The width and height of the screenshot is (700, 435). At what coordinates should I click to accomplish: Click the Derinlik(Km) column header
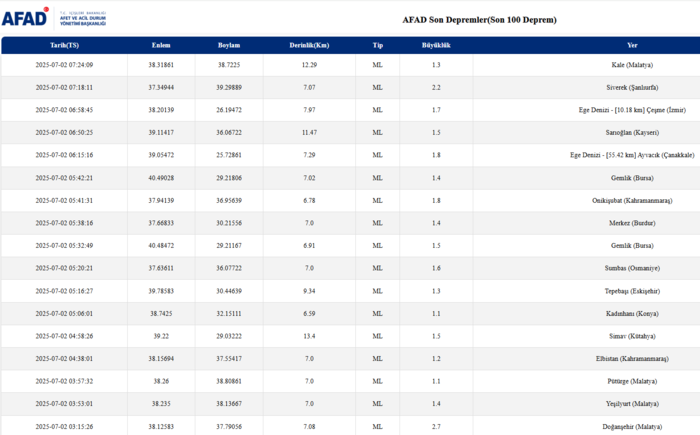[x=309, y=45]
